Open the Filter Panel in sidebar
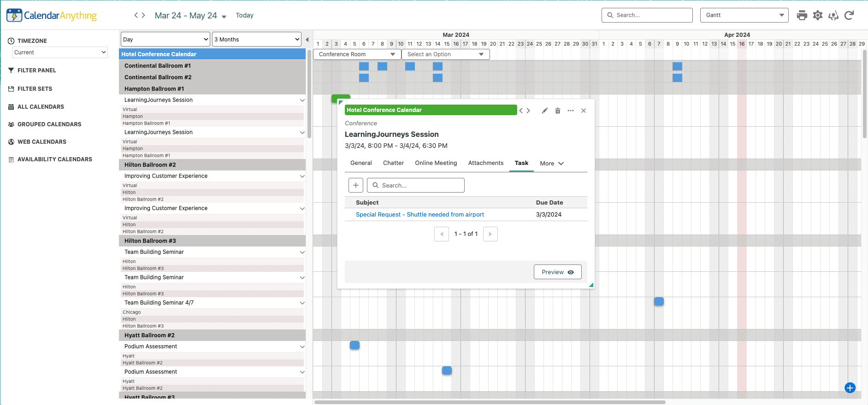Image resolution: width=868 pixels, height=405 pixels. click(36, 70)
